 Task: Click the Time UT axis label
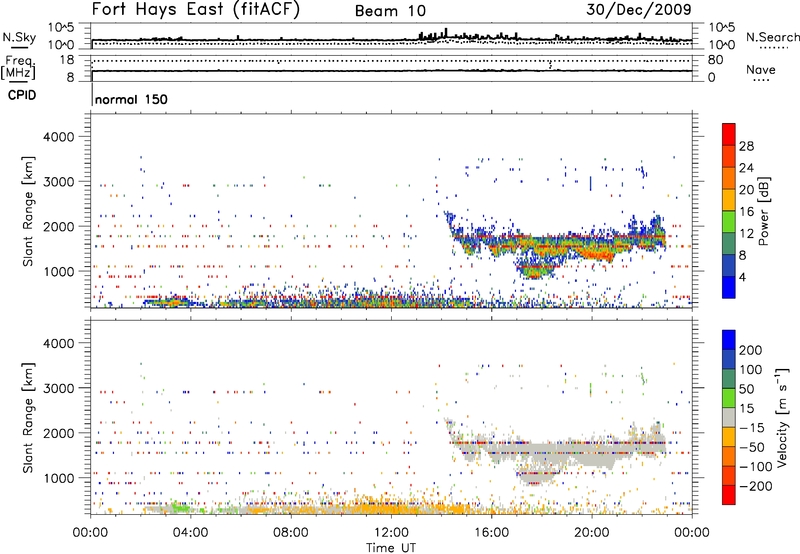[x=391, y=548]
